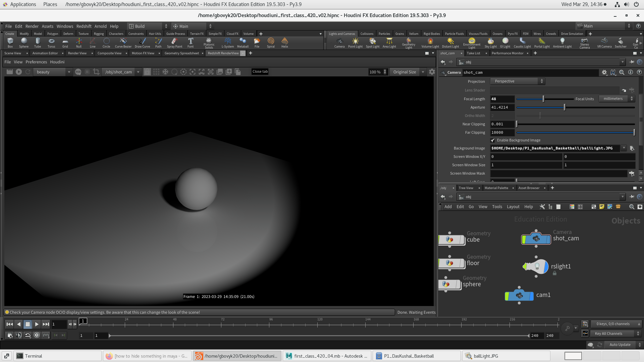This screenshot has width=644, height=362.
Task: Open Focal Units millimeters dropdown
Action: (617, 99)
